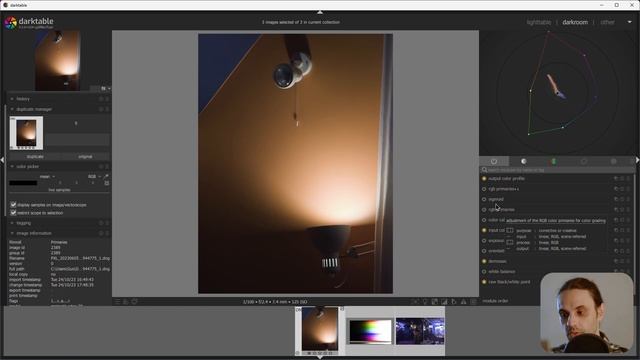This screenshot has width=640, height=360.
Task: Reset the tagging panel via header icon
Action: pos(101,223)
